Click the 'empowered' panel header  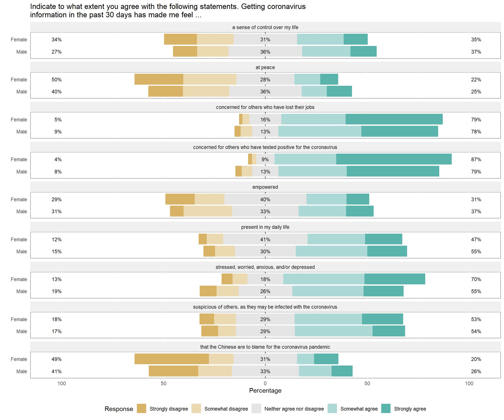click(265, 187)
